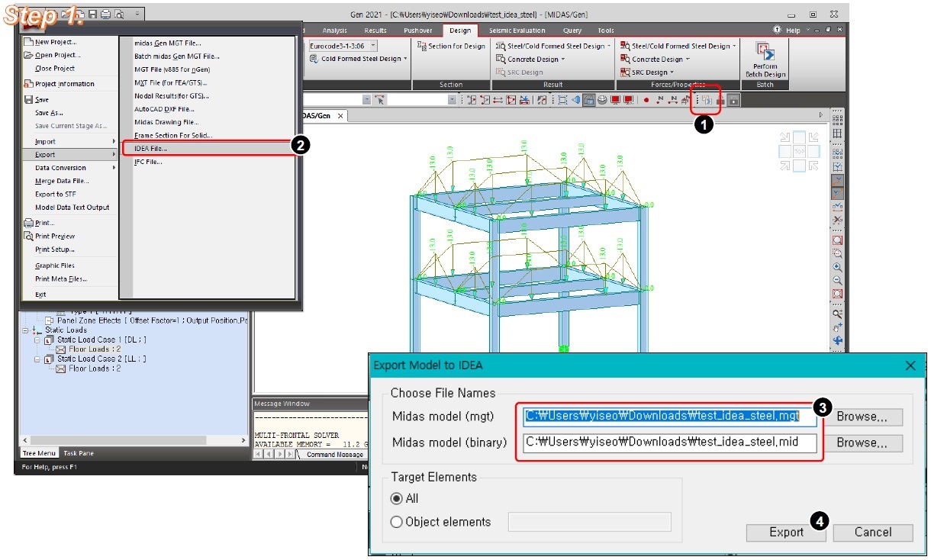Click the Zoom In magnifier icon
Image resolution: width=931 pixels, height=560 pixels.
point(838,267)
